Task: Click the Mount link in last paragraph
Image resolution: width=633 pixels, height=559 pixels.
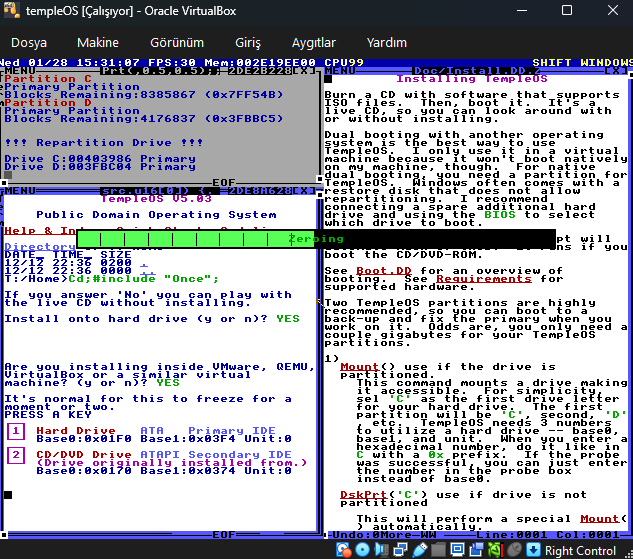Action: (599, 519)
